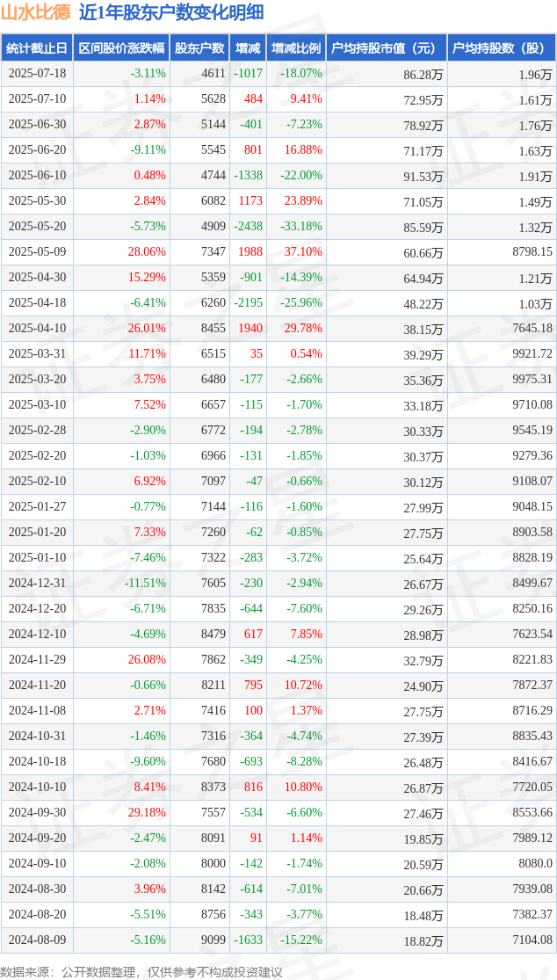557x980 pixels.
Task: Select the 户均持股市值（元） header
Action: (x=387, y=47)
